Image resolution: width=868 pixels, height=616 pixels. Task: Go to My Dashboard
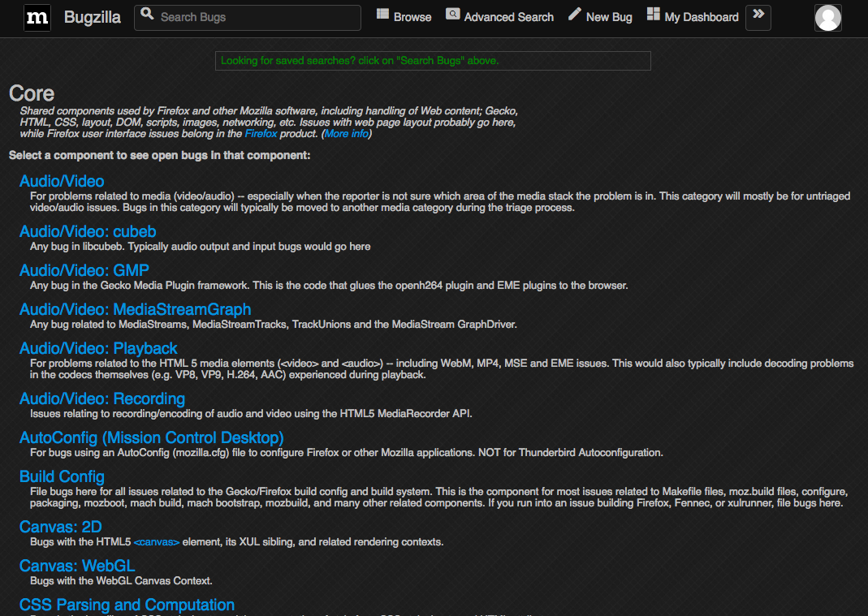pyautogui.click(x=702, y=17)
